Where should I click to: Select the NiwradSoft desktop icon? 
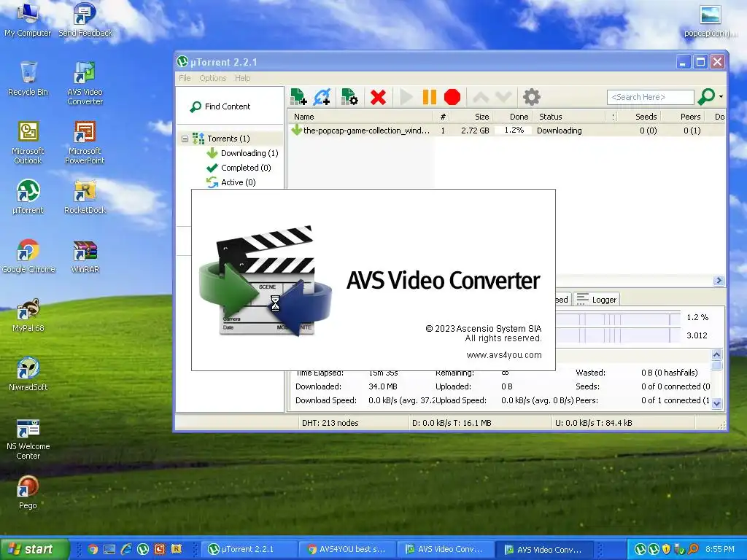[28, 374]
